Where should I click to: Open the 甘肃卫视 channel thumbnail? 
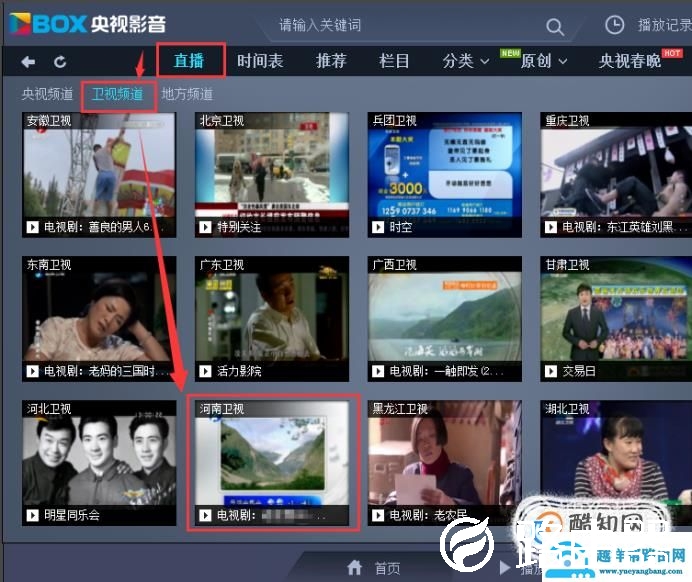click(x=616, y=319)
